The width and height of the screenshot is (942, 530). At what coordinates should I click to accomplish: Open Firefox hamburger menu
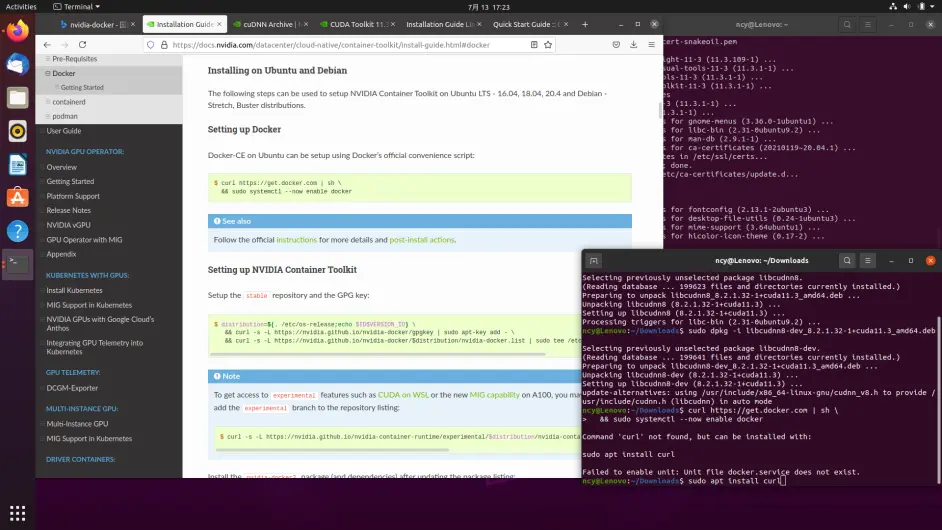(651, 44)
